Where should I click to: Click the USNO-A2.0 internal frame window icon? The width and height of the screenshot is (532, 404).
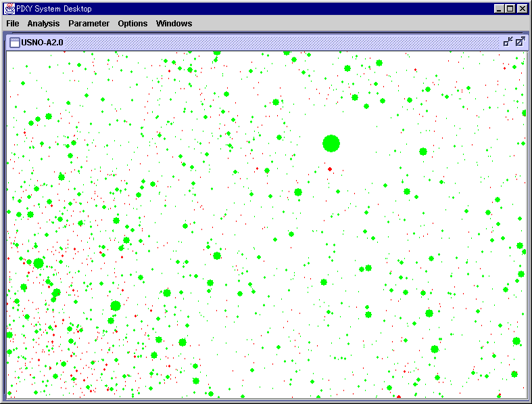click(x=15, y=43)
